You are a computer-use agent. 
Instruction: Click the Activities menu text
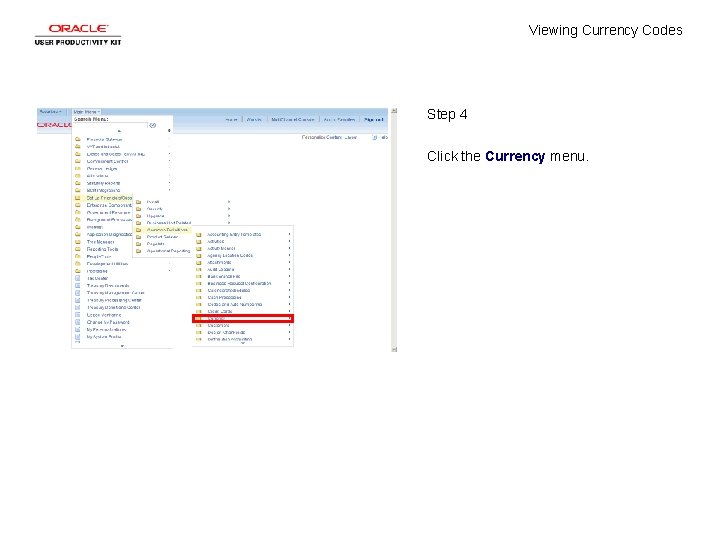(216, 242)
